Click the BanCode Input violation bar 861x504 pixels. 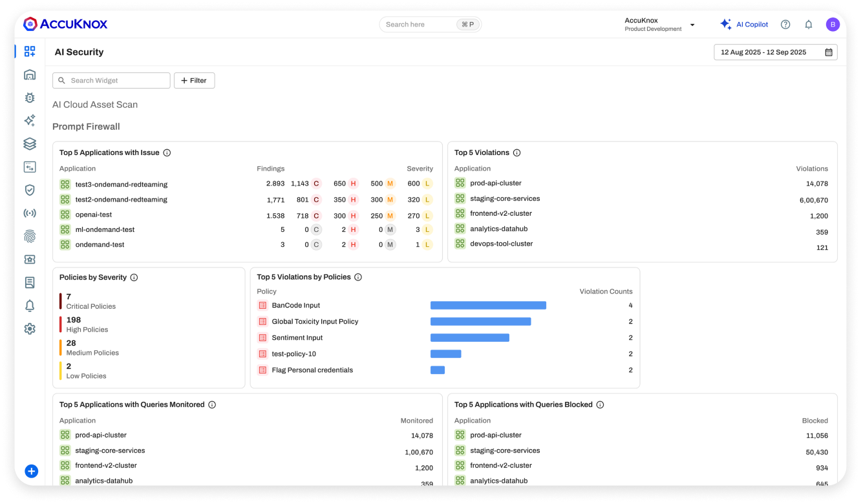pos(488,306)
